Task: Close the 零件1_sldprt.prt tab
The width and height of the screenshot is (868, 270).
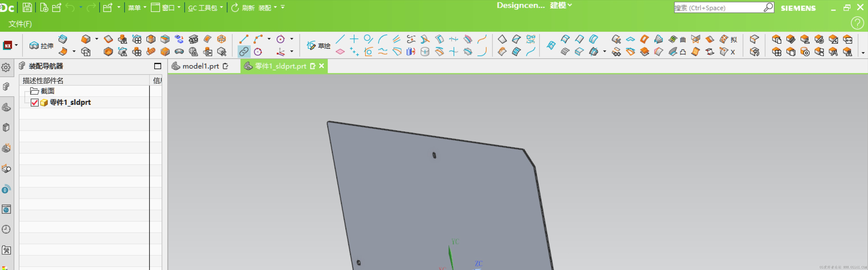Action: tap(322, 66)
